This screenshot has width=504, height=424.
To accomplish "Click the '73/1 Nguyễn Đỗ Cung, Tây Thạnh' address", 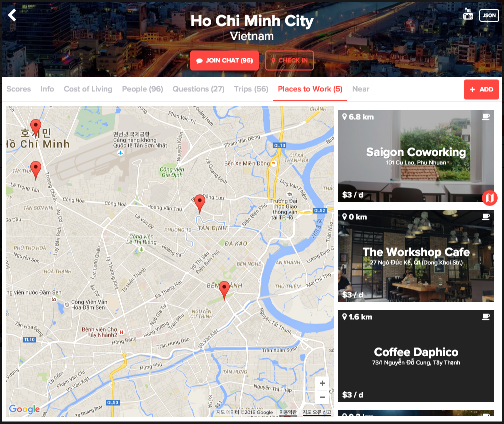I will [416, 363].
